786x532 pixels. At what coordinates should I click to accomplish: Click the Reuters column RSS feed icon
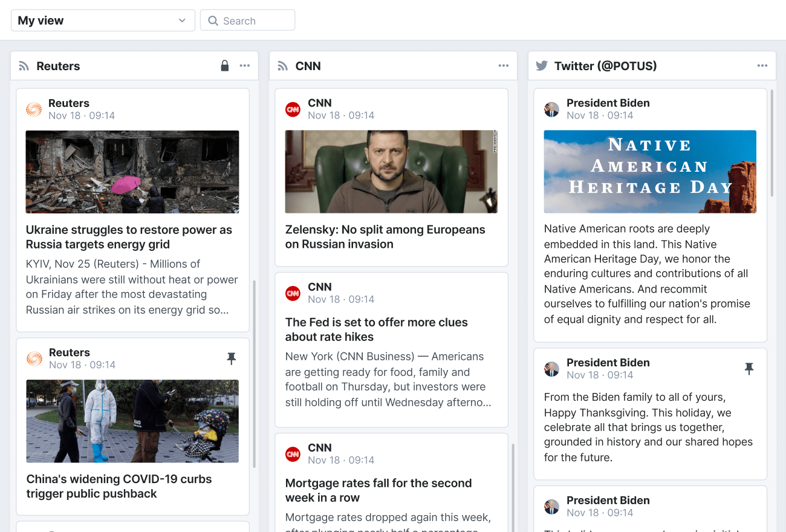click(24, 66)
